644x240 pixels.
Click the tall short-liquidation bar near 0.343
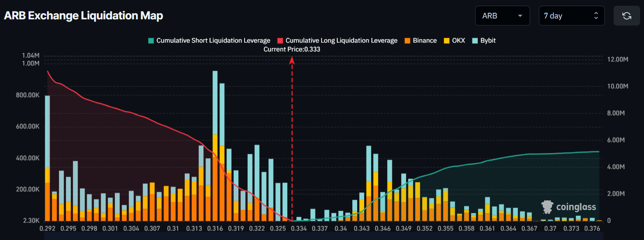pyautogui.click(x=369, y=183)
